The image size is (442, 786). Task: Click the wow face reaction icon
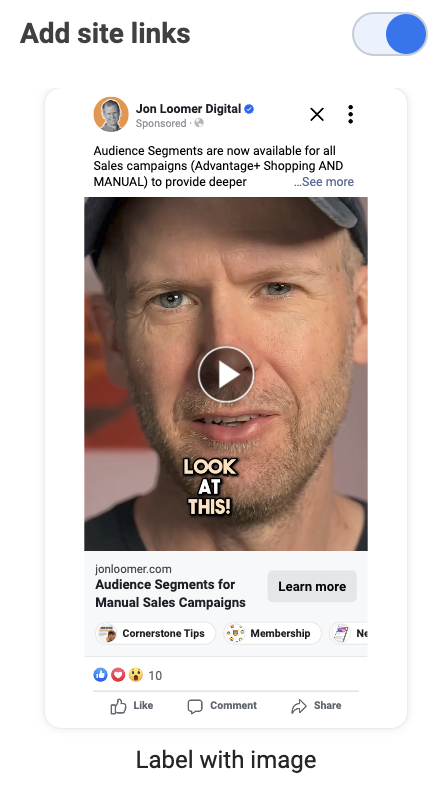[135, 675]
